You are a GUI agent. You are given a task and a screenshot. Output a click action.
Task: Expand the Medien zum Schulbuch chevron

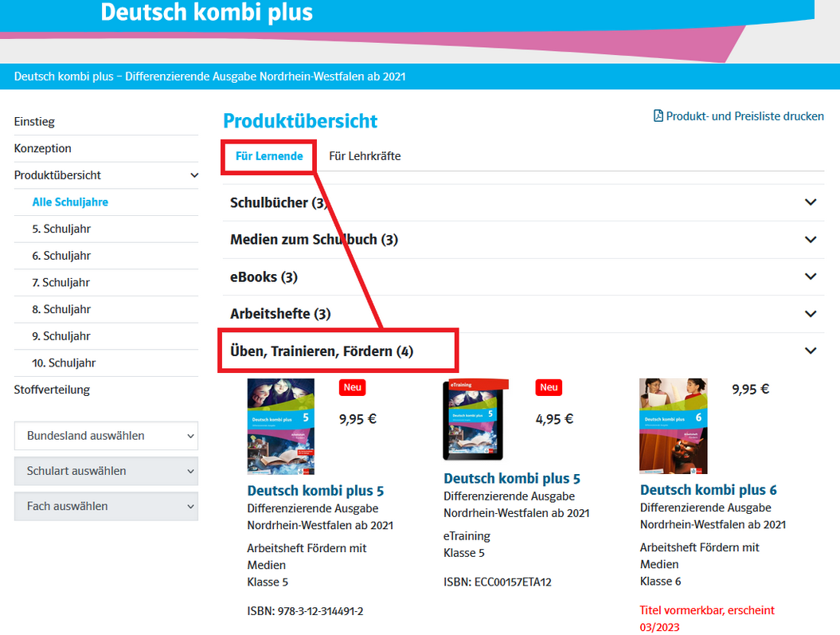click(x=811, y=239)
